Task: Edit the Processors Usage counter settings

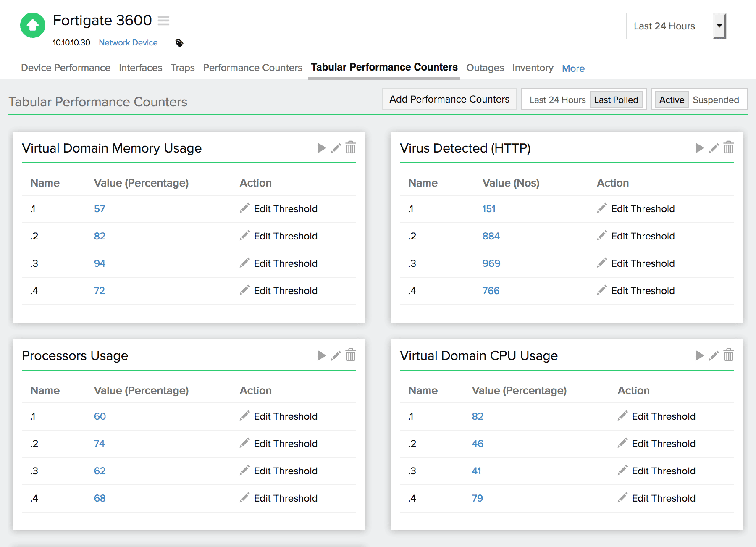Action: pos(336,355)
